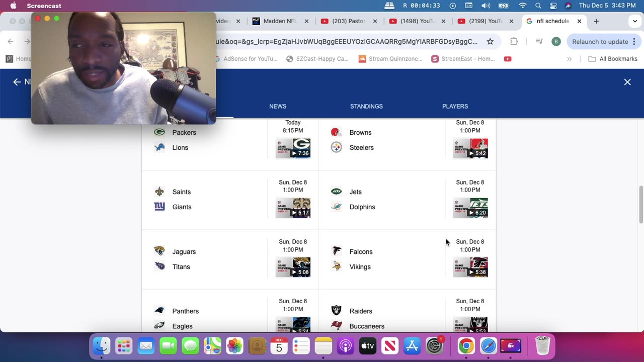Image resolution: width=644 pixels, height=362 pixels.
Task: Open the Control Center icon
Action: (553, 6)
